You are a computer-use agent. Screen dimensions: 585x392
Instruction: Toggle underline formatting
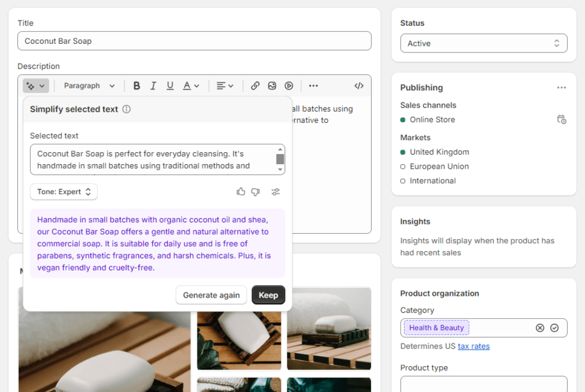pos(170,85)
